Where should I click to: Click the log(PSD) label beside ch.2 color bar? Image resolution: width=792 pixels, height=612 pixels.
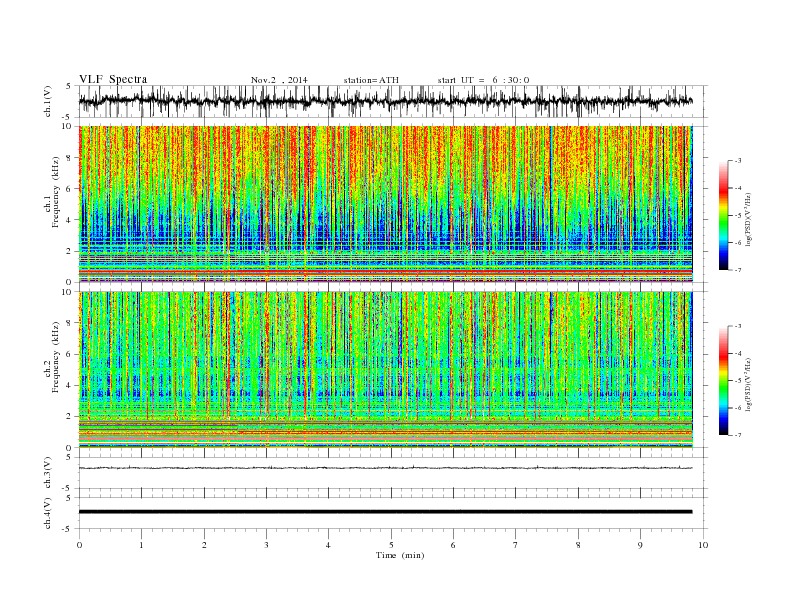point(749,385)
